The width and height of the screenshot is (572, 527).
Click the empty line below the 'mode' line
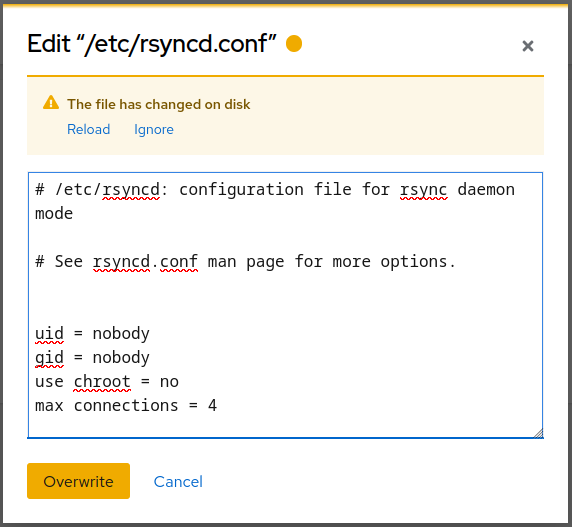point(285,238)
